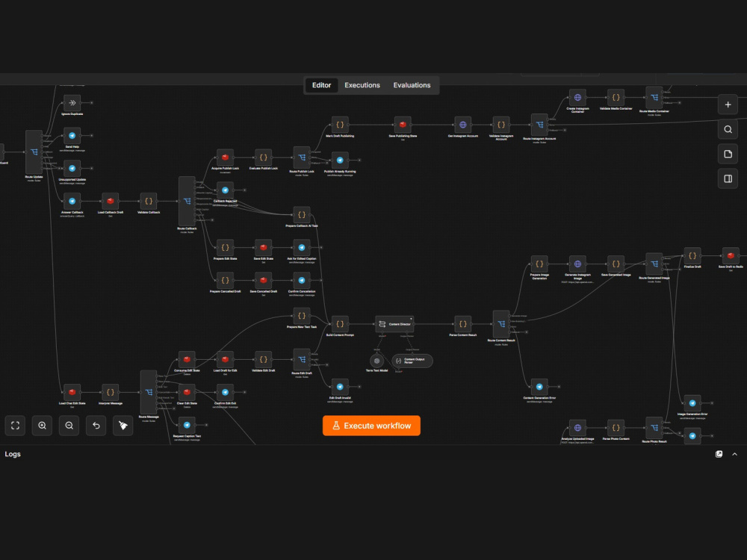
Task: Select the Save Edit State Redis node
Action: [264, 248]
